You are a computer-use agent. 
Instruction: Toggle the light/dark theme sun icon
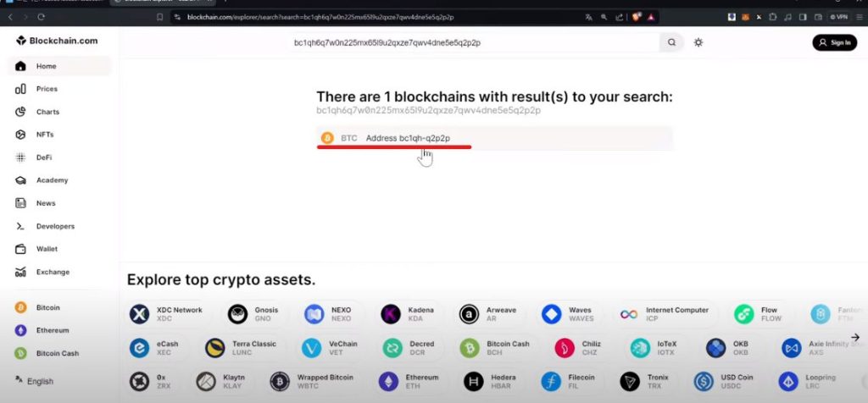[698, 42]
